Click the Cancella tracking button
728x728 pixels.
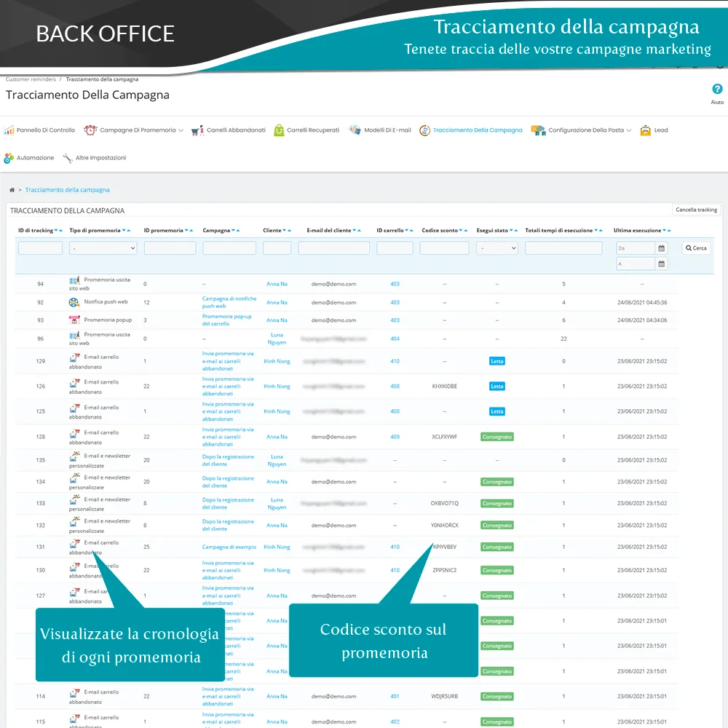(696, 210)
